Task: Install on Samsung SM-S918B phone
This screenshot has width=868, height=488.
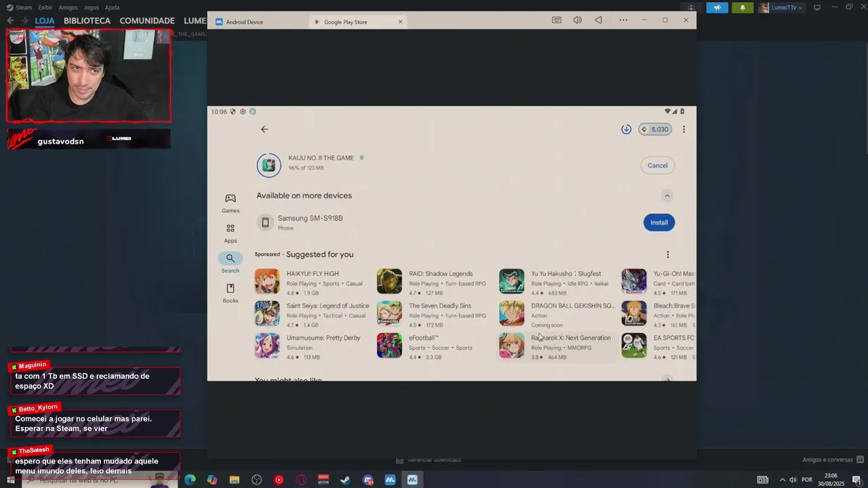Action: 659,222
